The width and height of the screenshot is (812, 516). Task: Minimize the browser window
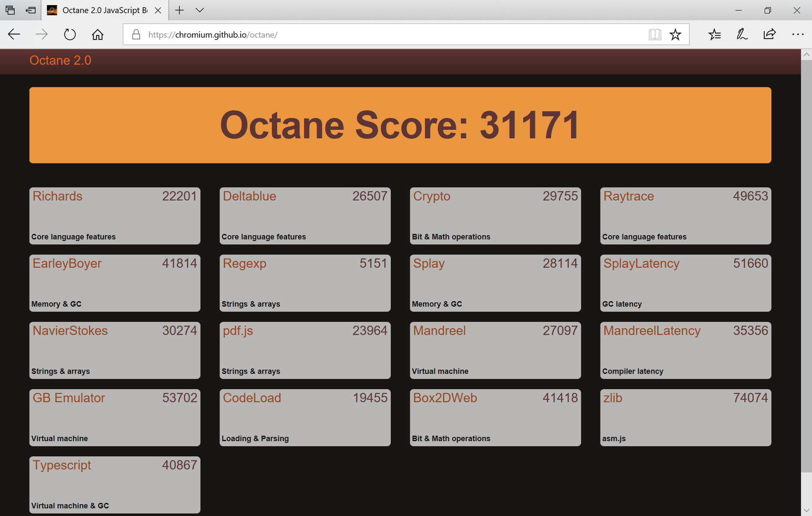point(738,10)
